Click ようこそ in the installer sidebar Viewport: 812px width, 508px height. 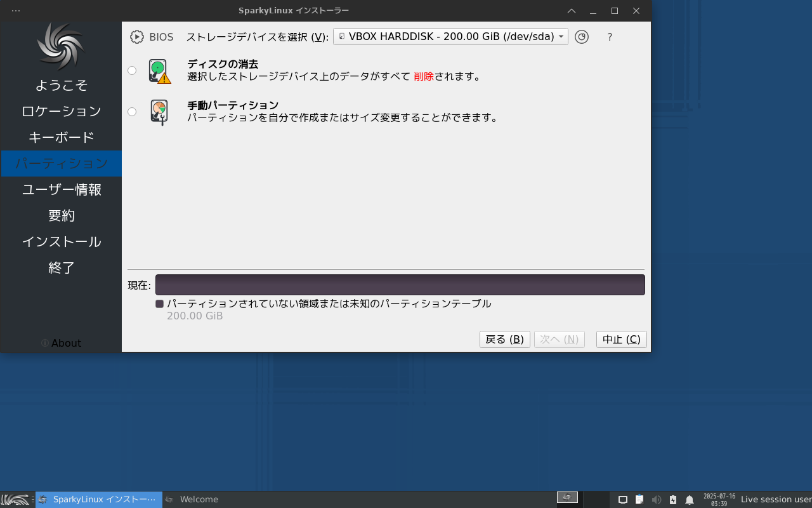pos(61,85)
